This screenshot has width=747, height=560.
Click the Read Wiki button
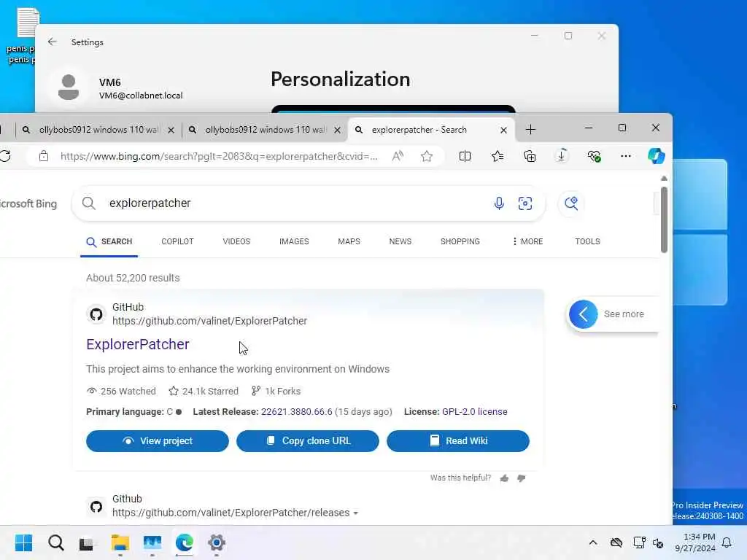point(458,441)
